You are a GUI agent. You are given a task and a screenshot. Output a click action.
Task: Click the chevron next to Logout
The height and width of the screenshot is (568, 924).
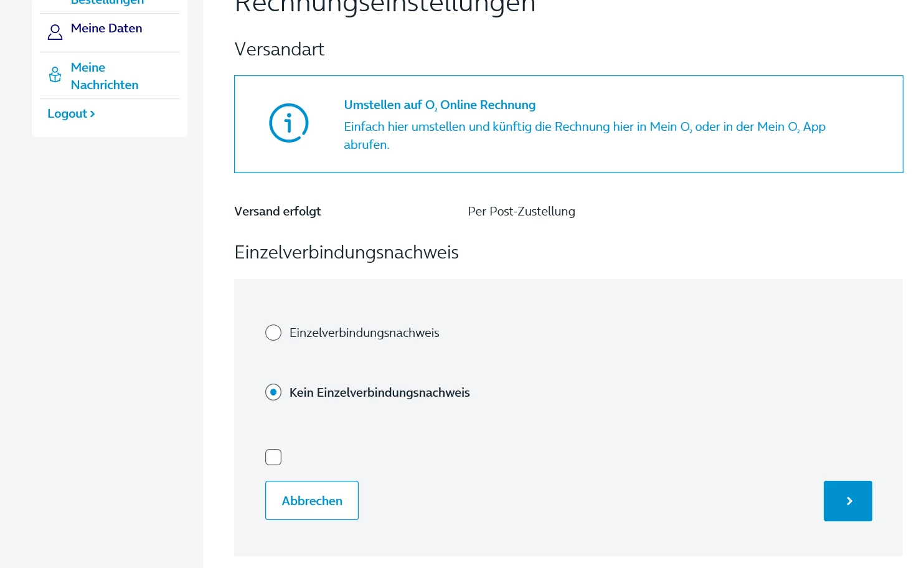click(x=93, y=114)
